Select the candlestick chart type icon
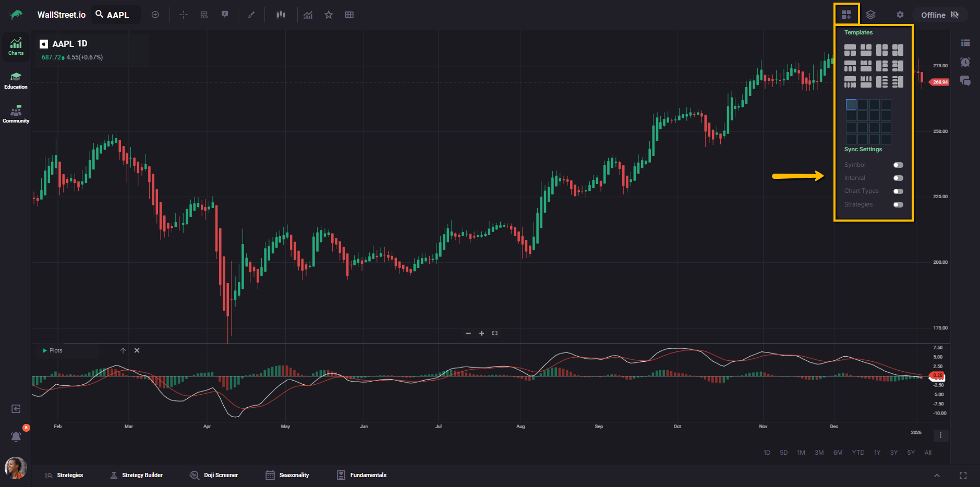Viewport: 980px width, 487px height. 281,15
